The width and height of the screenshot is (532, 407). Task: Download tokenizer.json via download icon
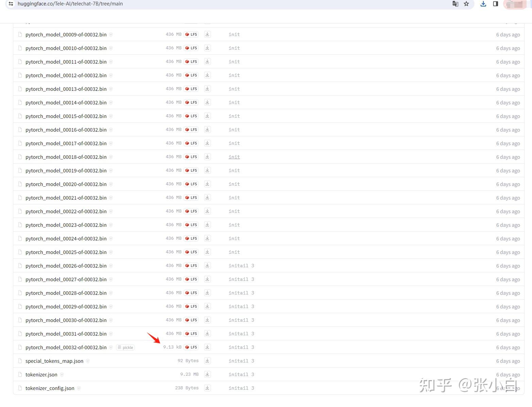(x=207, y=374)
